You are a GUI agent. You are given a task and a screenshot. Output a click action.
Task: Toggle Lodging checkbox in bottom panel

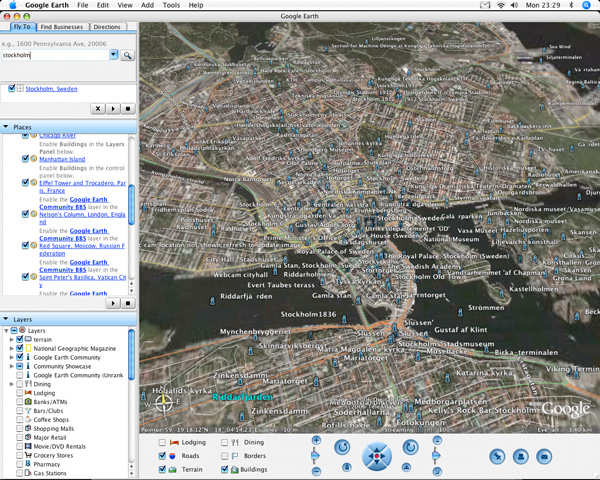point(162,442)
